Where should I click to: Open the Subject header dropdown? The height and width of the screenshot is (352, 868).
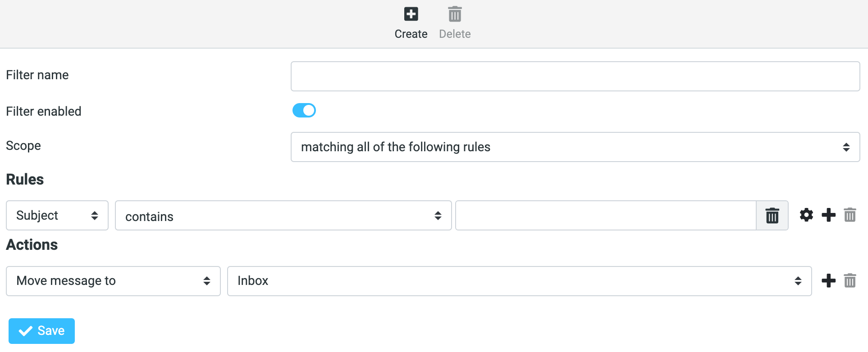(57, 216)
